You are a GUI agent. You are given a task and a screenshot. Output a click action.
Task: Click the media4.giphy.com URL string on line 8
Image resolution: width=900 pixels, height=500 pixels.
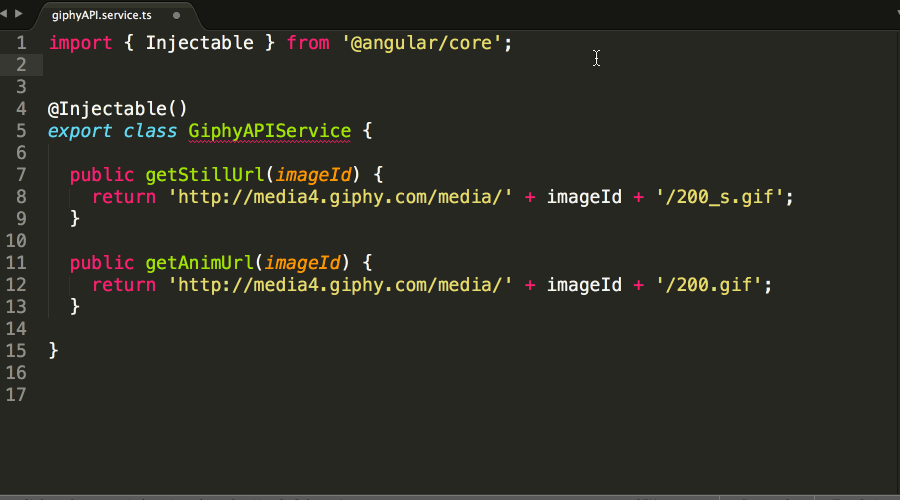coord(340,197)
